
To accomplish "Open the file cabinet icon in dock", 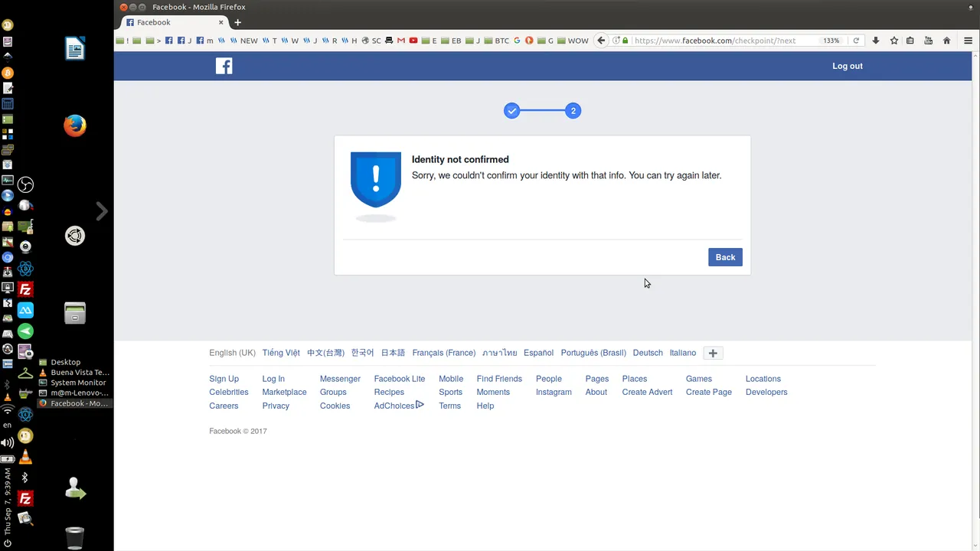I will (x=75, y=312).
